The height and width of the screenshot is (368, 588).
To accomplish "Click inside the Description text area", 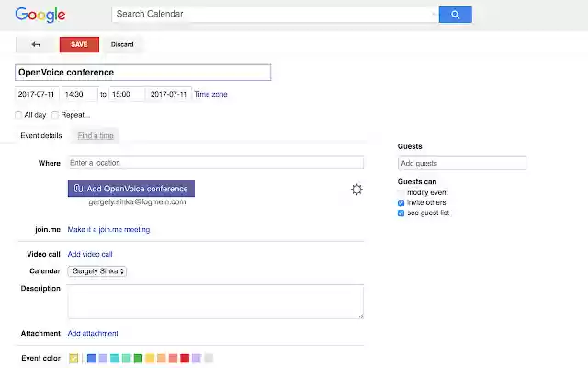I will coord(216,302).
